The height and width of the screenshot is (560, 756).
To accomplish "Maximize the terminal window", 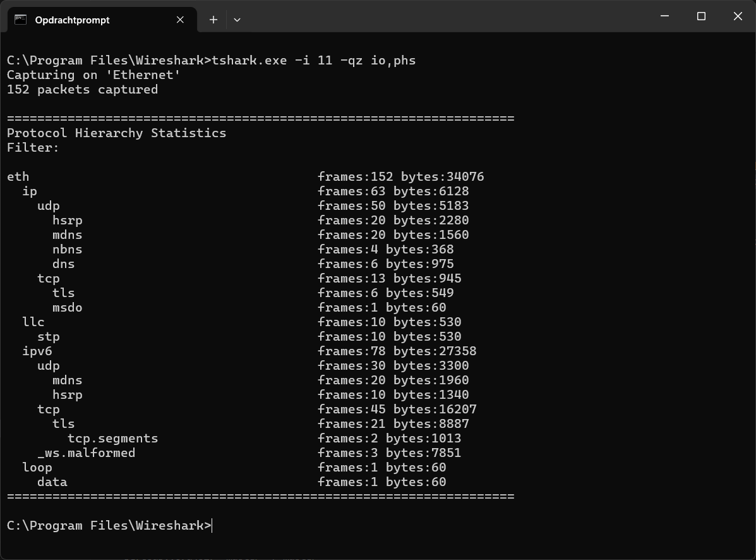I will click(x=701, y=16).
